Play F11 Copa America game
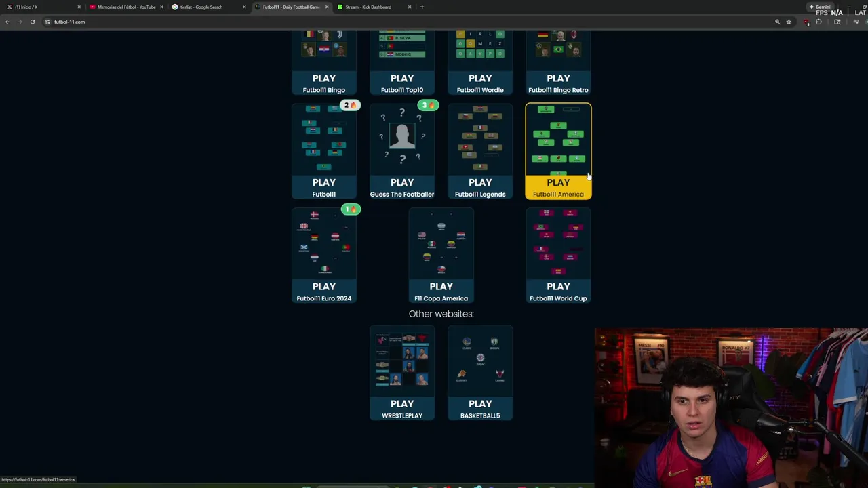 [x=441, y=291]
